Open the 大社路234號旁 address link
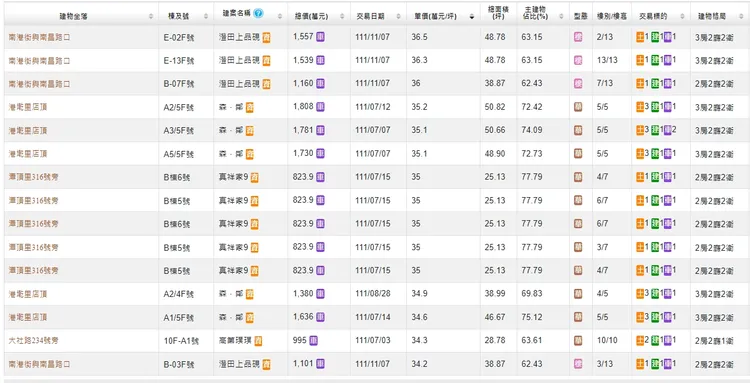 33,341
